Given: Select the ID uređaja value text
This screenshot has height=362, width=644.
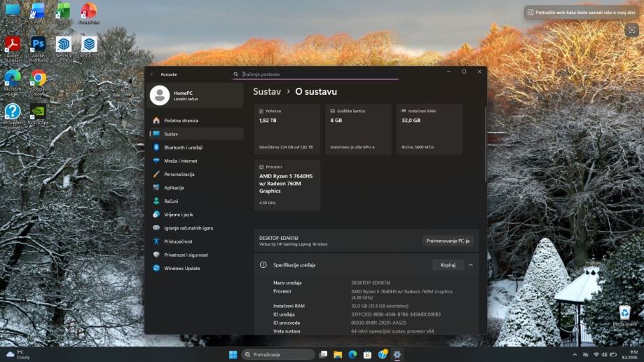Looking at the screenshot, I should [396, 314].
